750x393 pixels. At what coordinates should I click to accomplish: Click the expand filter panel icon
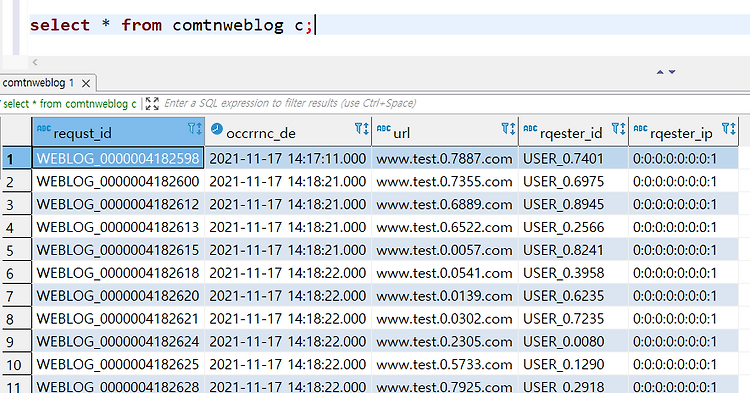(x=152, y=103)
